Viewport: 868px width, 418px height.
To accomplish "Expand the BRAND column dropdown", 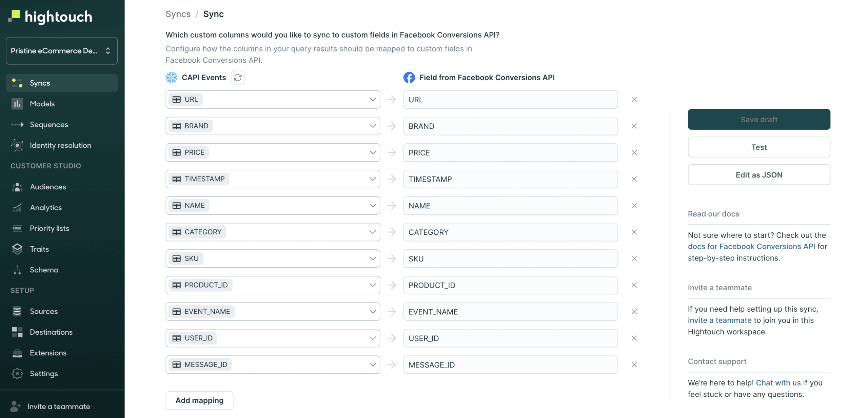I will 372,126.
